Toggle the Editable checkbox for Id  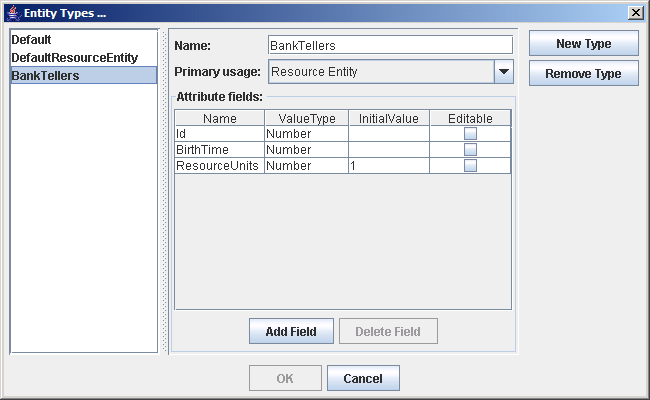pos(470,133)
